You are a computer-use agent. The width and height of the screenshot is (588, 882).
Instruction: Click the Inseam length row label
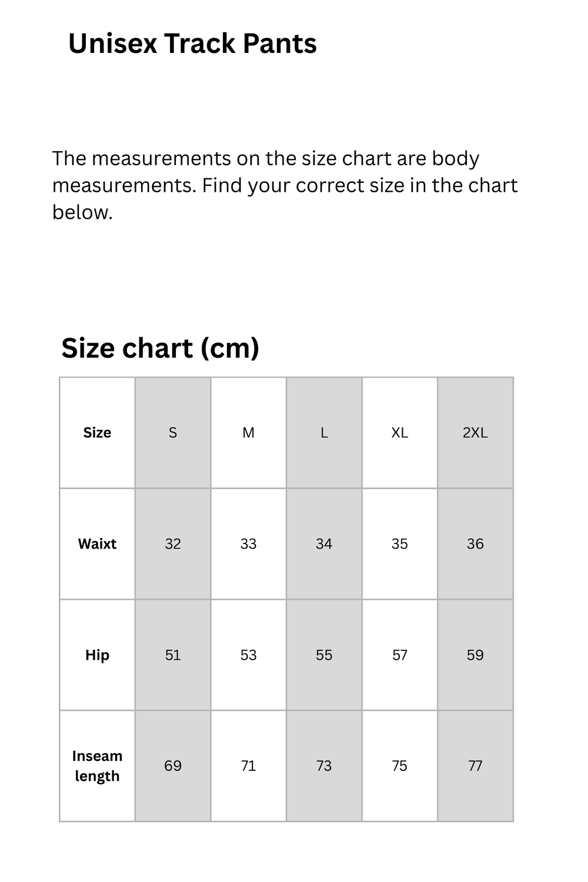(x=97, y=766)
